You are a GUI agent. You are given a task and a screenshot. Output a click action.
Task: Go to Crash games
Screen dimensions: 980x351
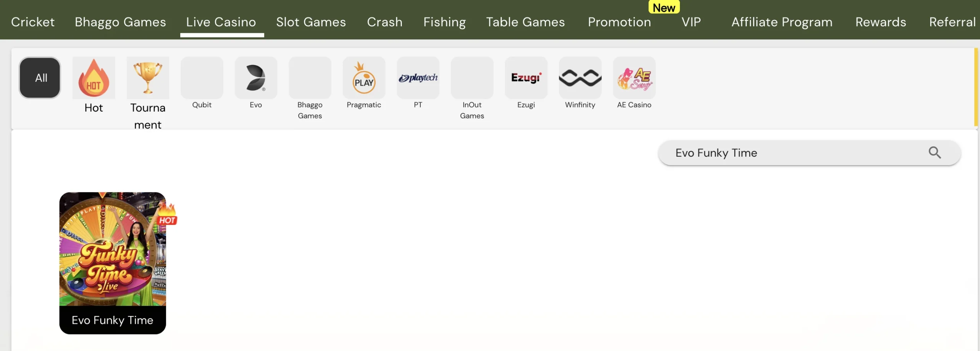(x=385, y=22)
